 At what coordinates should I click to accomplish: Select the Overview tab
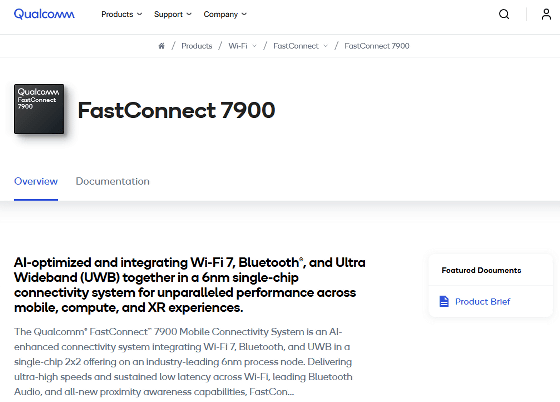(x=36, y=181)
